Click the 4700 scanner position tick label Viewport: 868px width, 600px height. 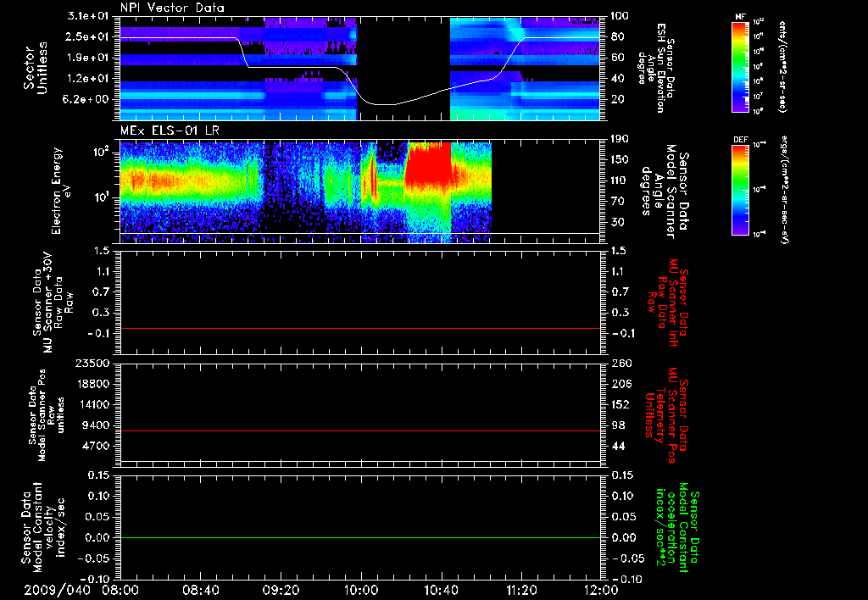click(96, 446)
